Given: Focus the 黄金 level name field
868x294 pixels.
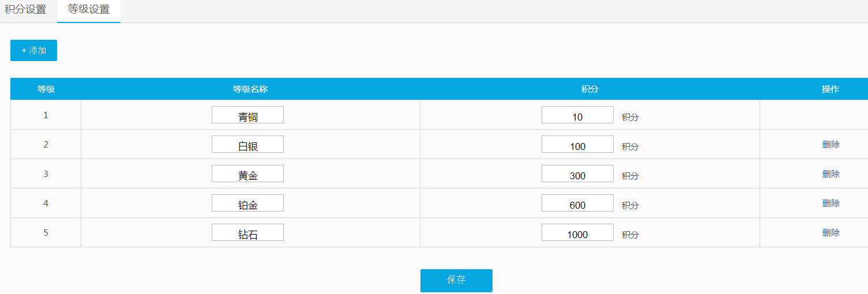Looking at the screenshot, I should tap(247, 174).
